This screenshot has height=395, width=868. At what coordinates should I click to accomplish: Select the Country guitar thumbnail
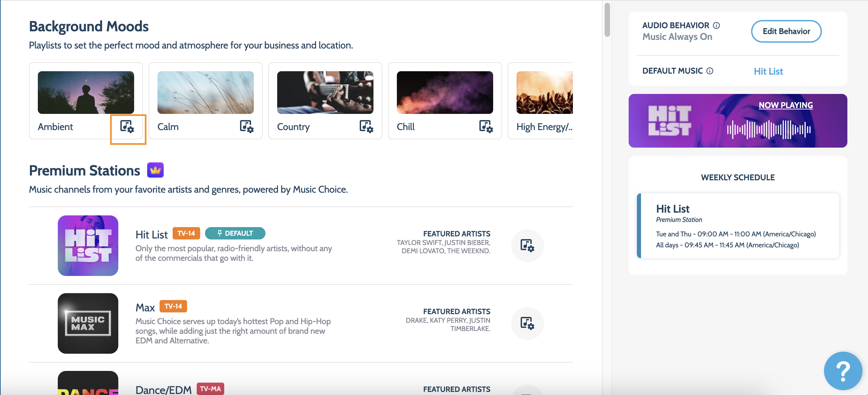pyautogui.click(x=325, y=93)
